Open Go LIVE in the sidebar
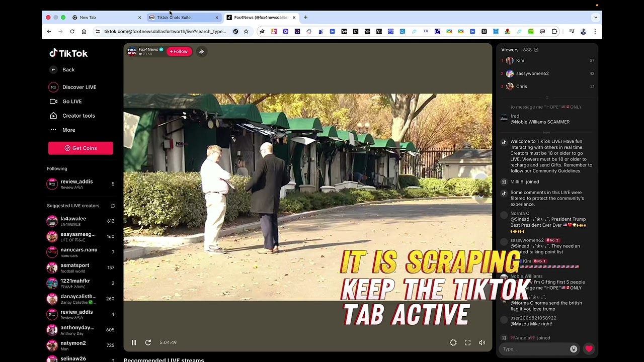 click(65, 102)
